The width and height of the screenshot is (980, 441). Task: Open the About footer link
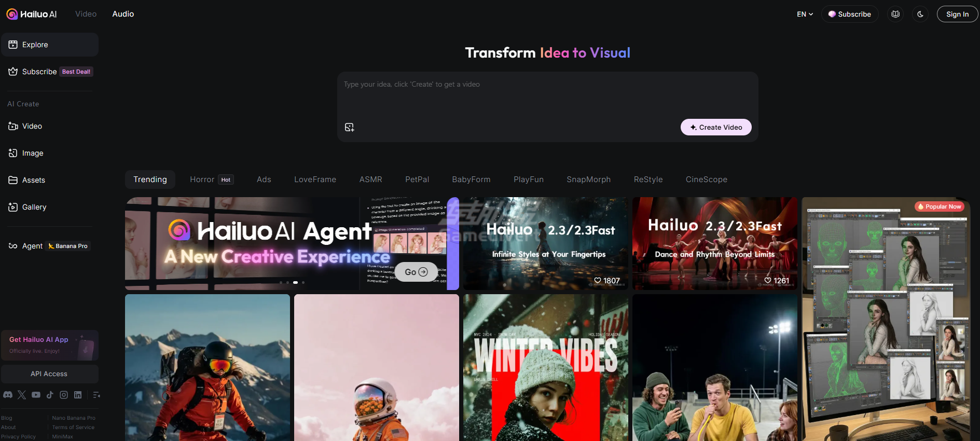(x=8, y=428)
